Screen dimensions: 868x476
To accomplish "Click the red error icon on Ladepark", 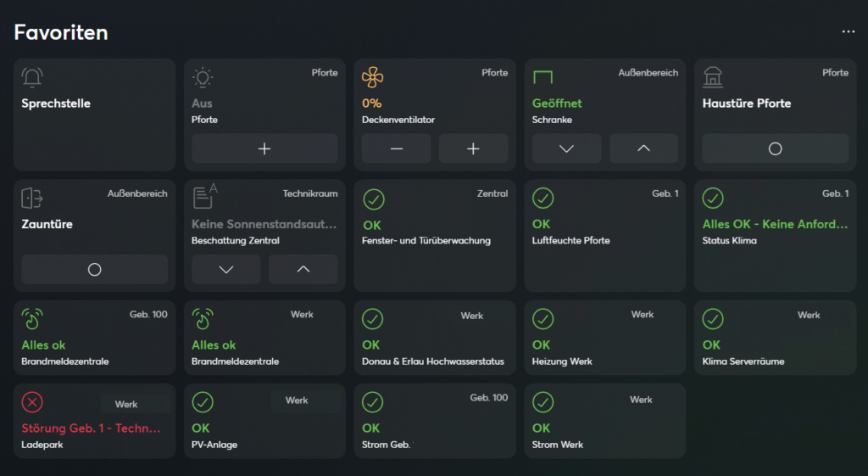I will [32, 402].
